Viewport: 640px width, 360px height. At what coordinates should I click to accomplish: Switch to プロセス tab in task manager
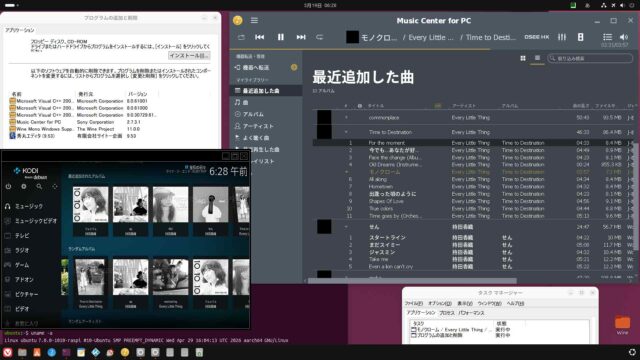[447, 313]
